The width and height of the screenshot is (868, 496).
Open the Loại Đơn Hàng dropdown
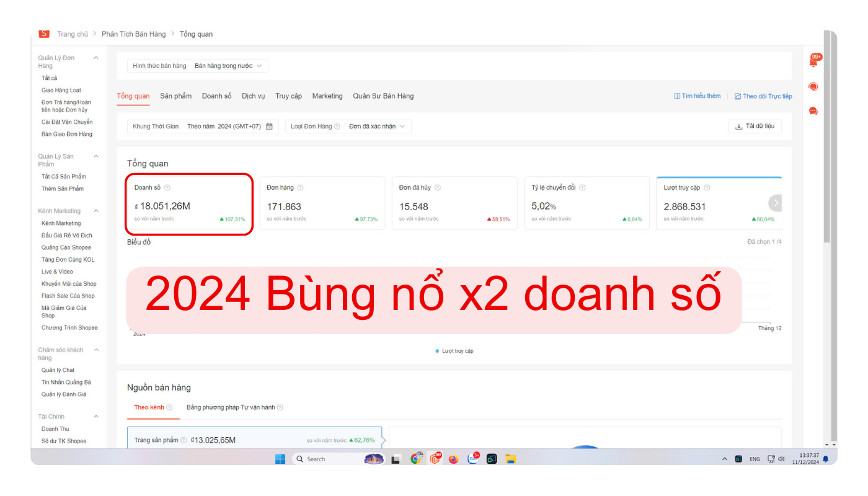click(x=348, y=126)
